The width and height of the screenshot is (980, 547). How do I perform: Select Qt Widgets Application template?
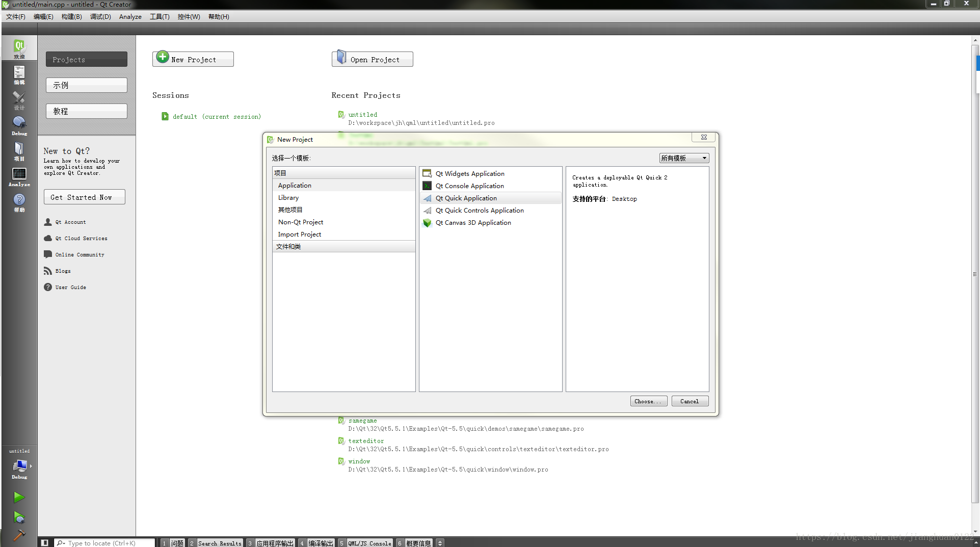click(x=491, y=173)
